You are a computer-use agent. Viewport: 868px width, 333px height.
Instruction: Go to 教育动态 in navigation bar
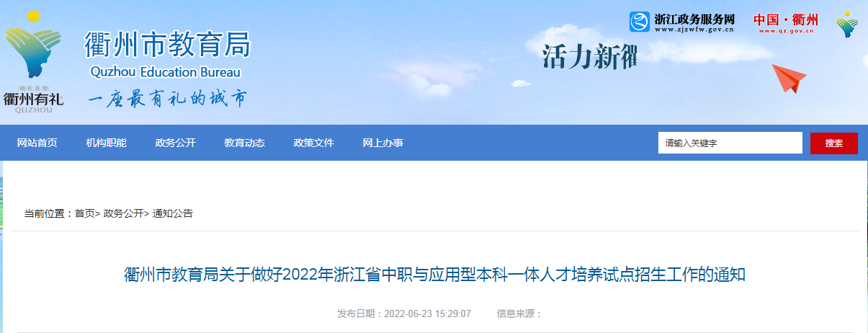pos(245,143)
